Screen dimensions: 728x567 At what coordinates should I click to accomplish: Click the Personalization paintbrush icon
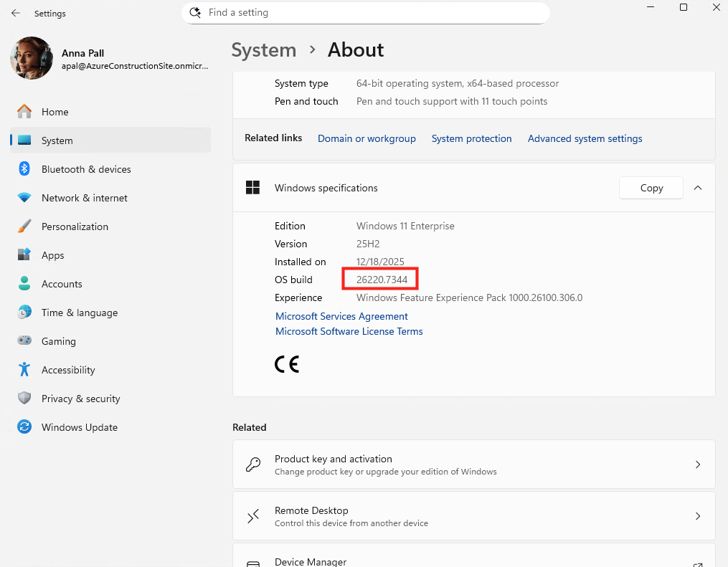pos(24,227)
